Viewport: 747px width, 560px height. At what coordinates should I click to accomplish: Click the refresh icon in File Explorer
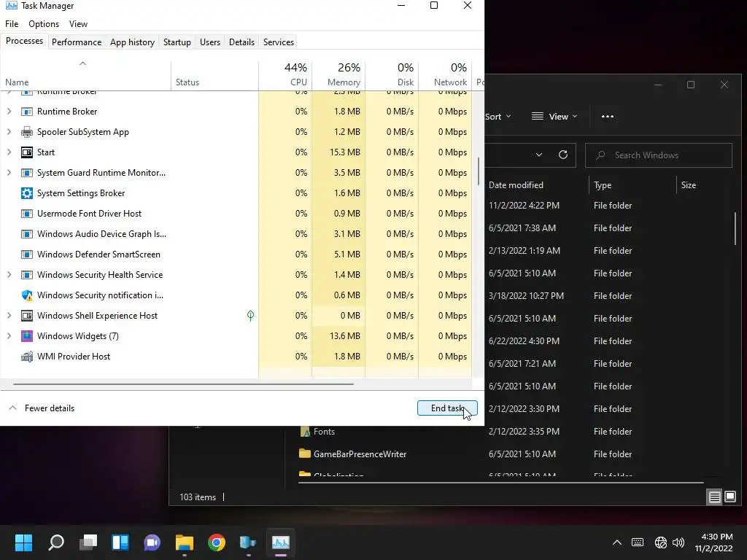point(563,155)
